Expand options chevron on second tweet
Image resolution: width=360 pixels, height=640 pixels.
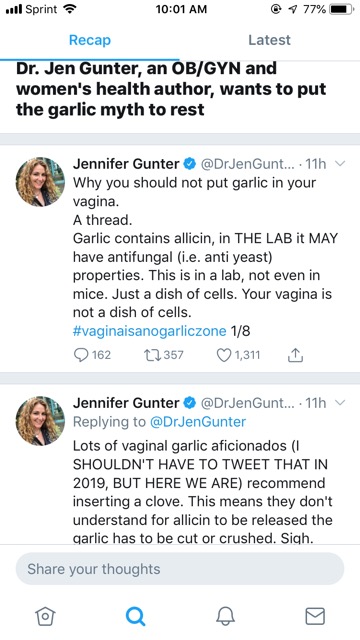pyautogui.click(x=340, y=403)
